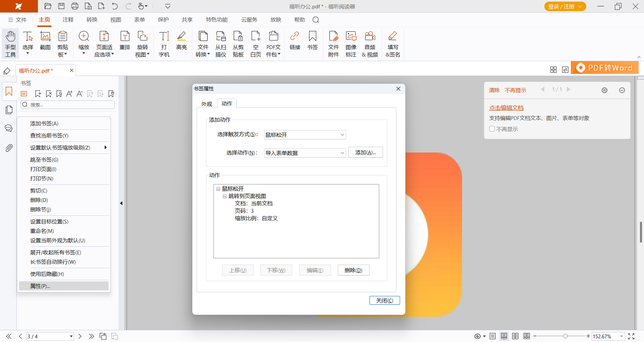The height and width of the screenshot is (342, 644).
Task: Expand the 选择动作 combo box
Action: (342, 153)
